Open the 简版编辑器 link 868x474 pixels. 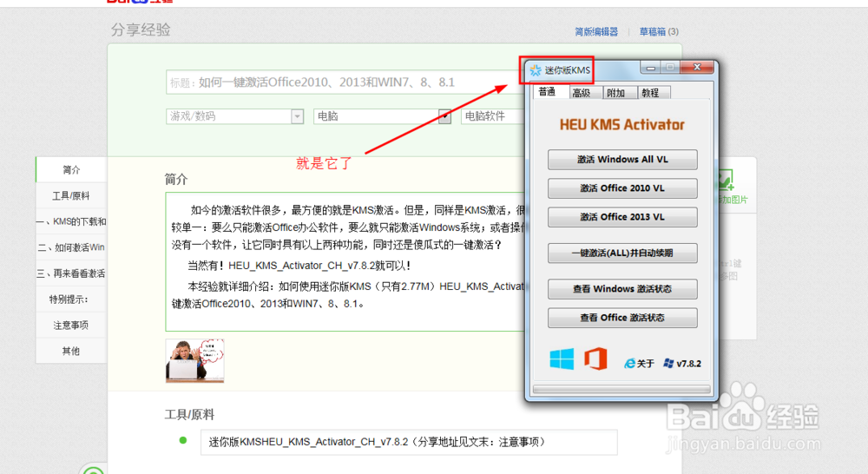tap(596, 31)
